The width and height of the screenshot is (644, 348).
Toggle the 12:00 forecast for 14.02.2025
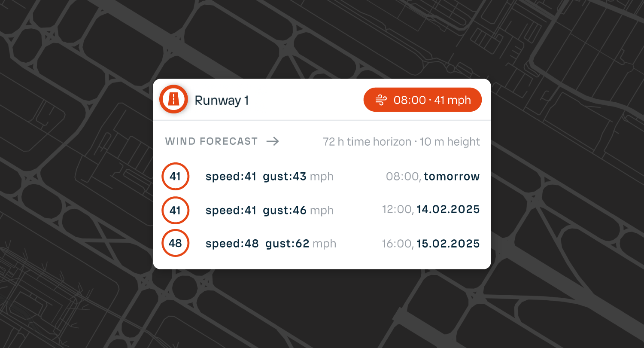(322, 210)
